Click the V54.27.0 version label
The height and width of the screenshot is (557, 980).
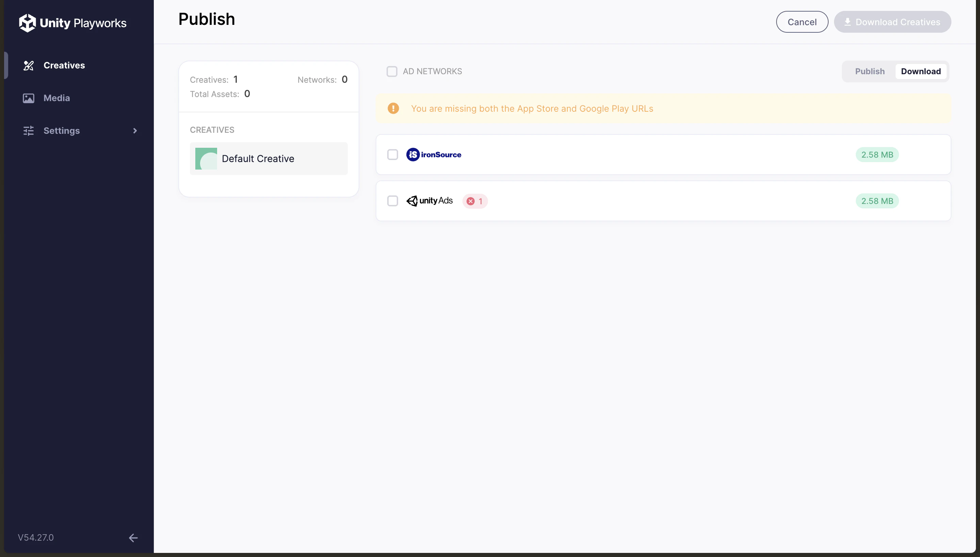coord(35,538)
